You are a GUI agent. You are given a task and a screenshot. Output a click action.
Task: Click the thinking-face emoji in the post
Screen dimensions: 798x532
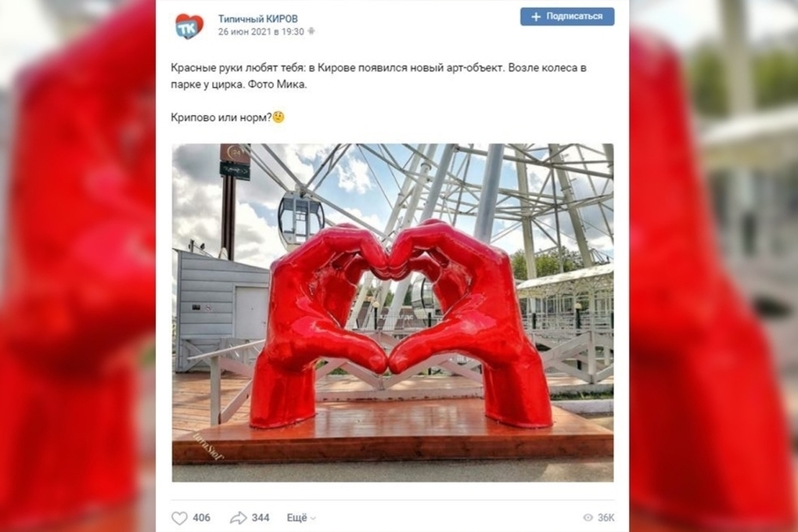[x=279, y=117]
